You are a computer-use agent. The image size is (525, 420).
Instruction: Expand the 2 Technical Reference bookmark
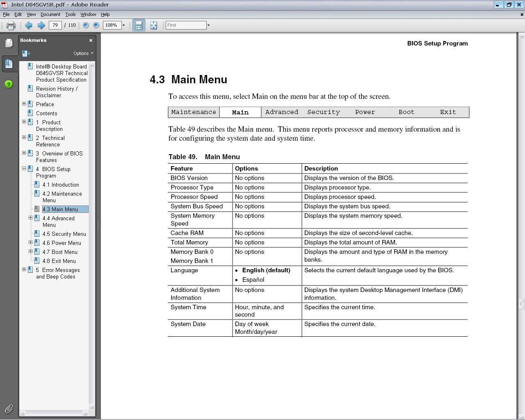pyautogui.click(x=24, y=137)
